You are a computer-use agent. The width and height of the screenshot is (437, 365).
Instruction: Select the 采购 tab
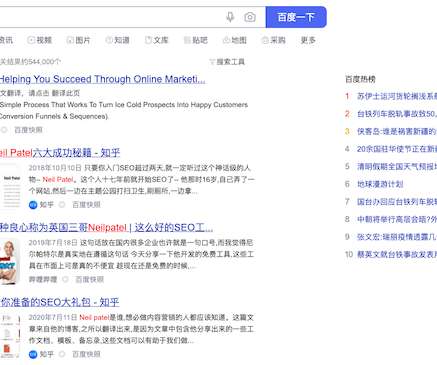[x=274, y=40]
